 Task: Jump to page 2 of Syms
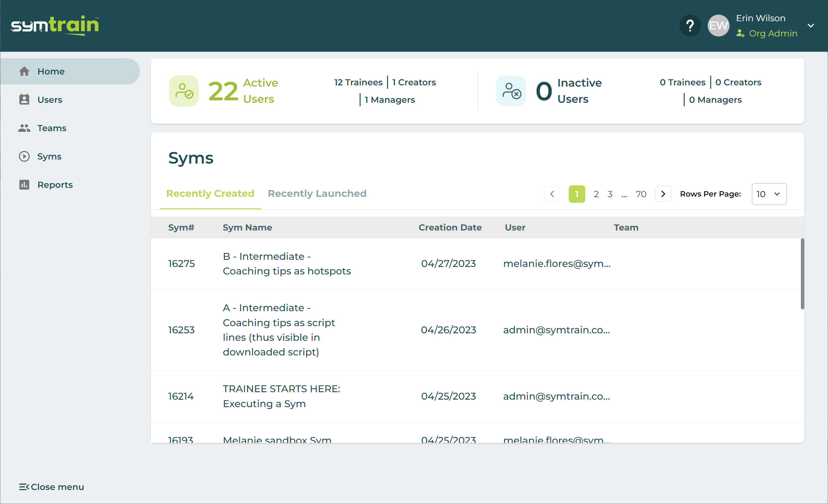pyautogui.click(x=596, y=194)
